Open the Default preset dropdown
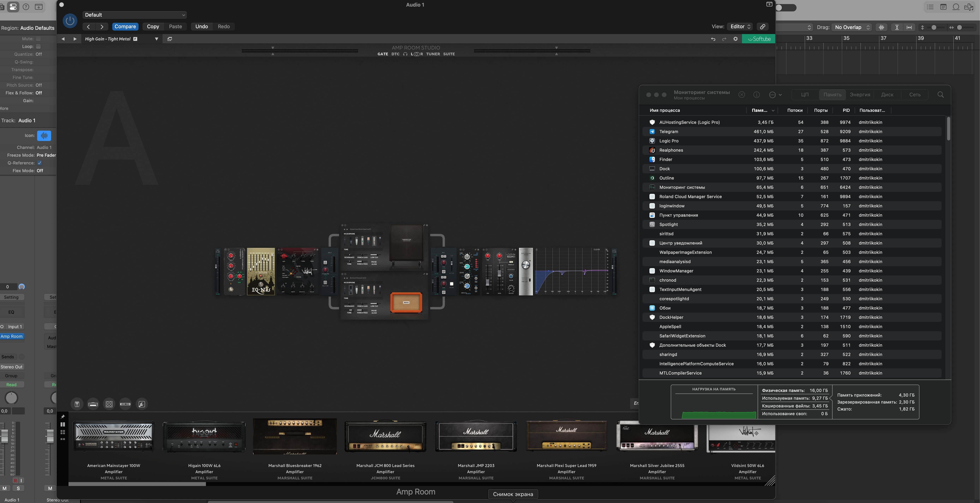 point(135,15)
